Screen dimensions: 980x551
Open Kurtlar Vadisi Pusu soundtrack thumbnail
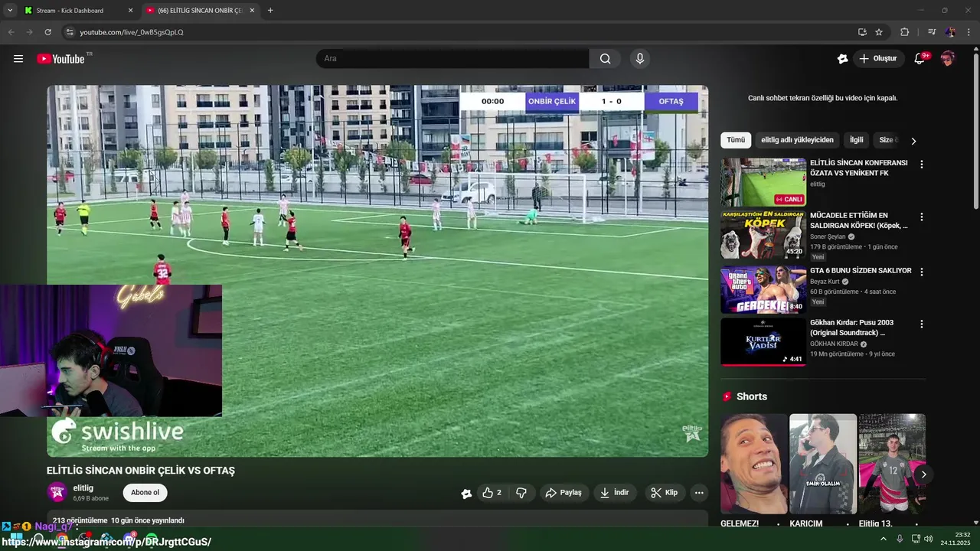(x=763, y=342)
